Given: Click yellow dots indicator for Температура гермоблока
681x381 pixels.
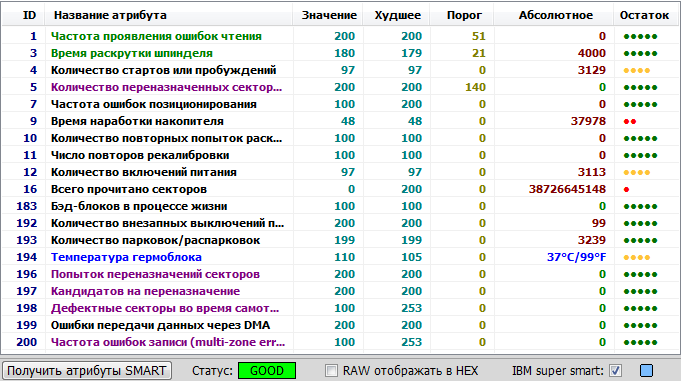Looking at the screenshot, I should 637,258.
